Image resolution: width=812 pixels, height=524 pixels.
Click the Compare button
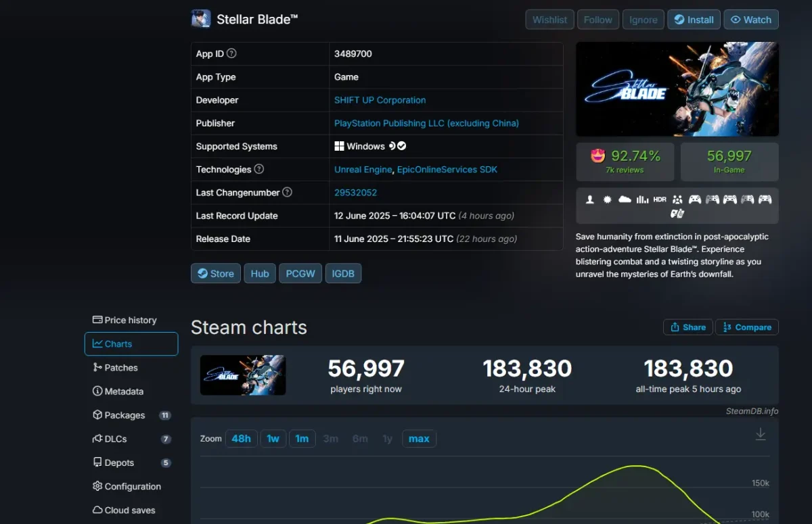[x=747, y=327]
